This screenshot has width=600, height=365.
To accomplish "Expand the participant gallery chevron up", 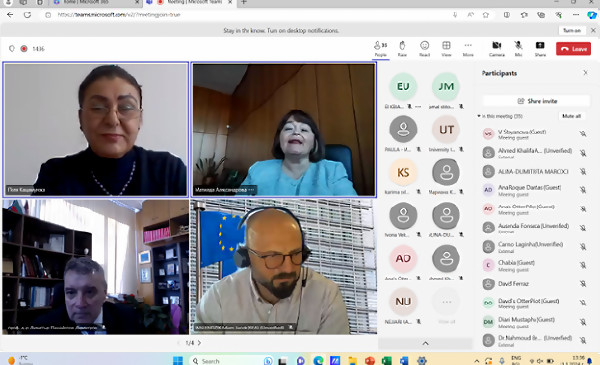I will pyautogui.click(x=425, y=343).
